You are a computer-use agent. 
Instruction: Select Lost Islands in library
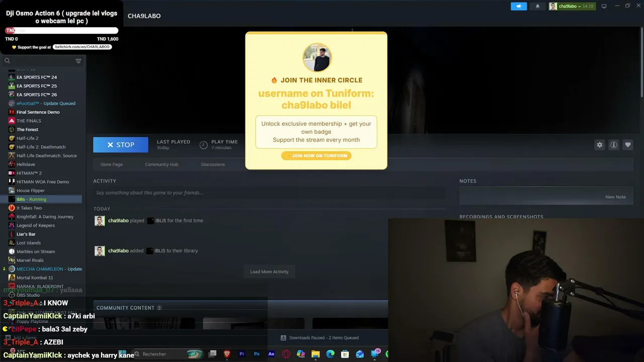(x=29, y=243)
